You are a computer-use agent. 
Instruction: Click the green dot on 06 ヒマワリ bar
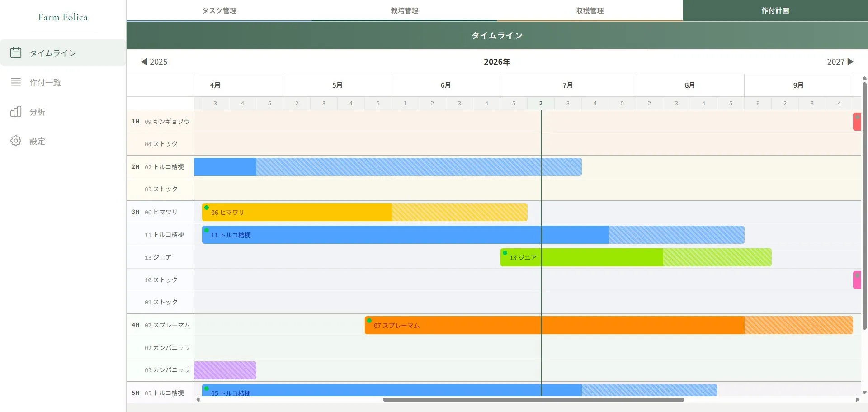(x=207, y=208)
